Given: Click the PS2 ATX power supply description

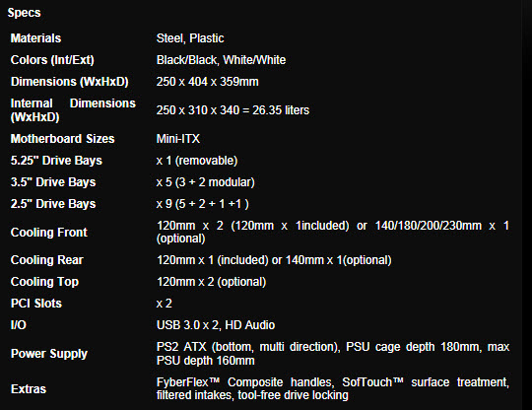Looking at the screenshot, I should coord(333,353).
